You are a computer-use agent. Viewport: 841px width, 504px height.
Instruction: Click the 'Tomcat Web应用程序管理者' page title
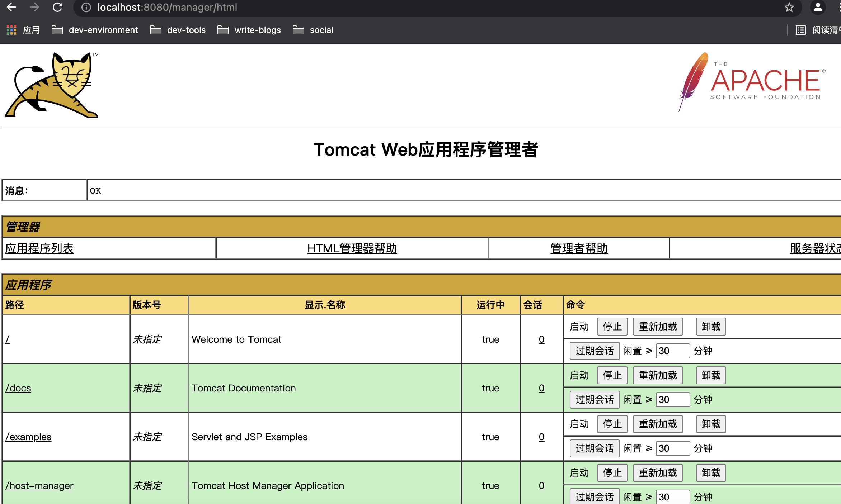[426, 149]
